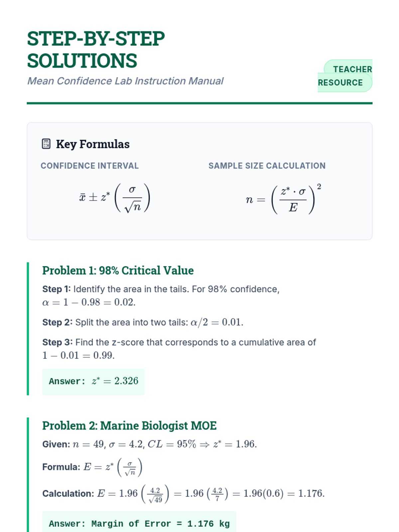The height and width of the screenshot is (532, 399).
Task: Click the confidence interval formula
Action: point(115,198)
